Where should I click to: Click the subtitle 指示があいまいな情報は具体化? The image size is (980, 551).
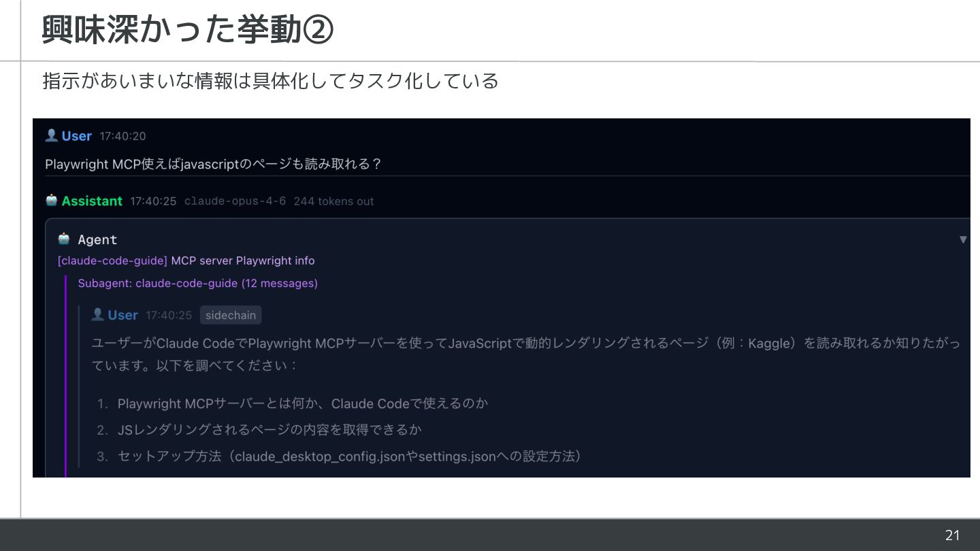click(270, 81)
